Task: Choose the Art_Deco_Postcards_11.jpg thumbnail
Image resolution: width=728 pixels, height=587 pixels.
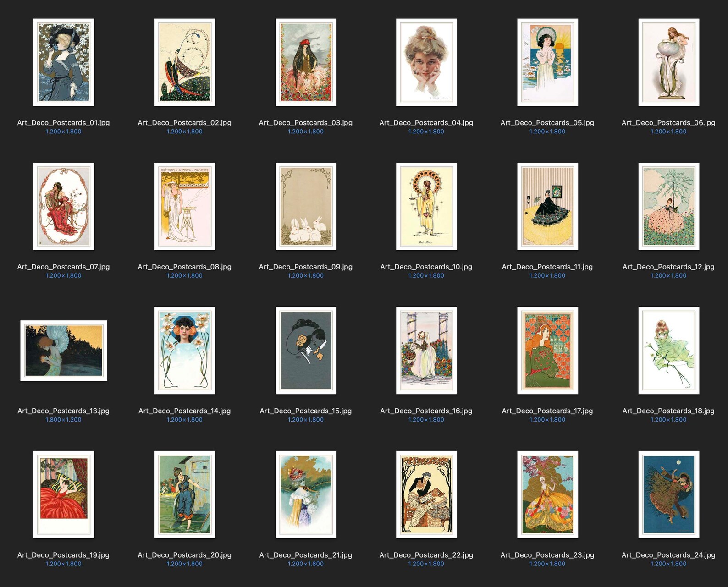Action: click(547, 206)
